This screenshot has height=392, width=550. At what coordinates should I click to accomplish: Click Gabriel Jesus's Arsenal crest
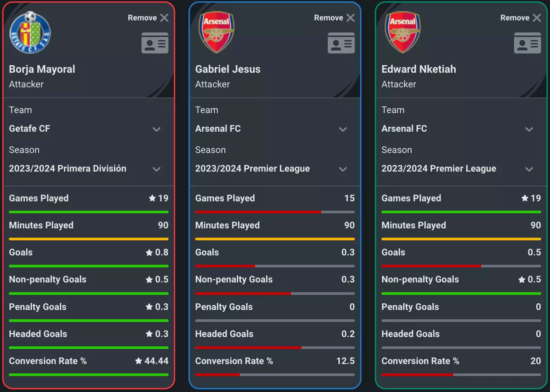[216, 32]
